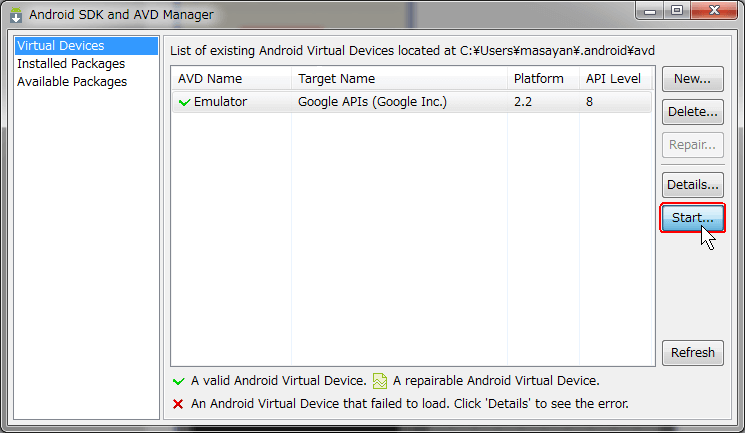
Task: Sort by Target Name column header
Action: [x=399, y=79]
